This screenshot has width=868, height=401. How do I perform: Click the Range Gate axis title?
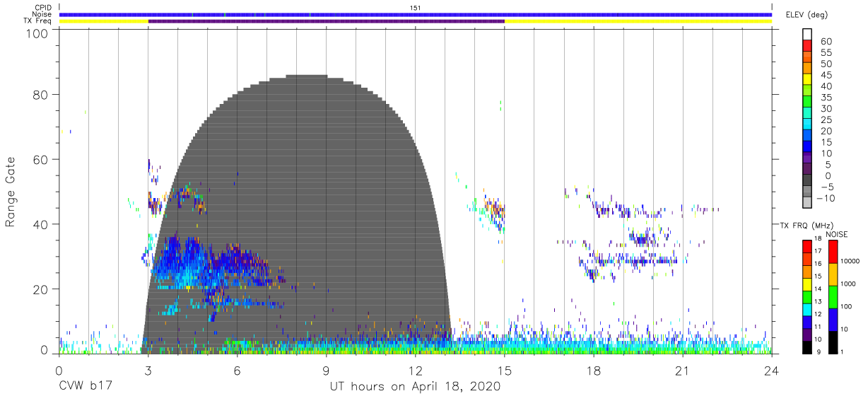tap(11, 192)
